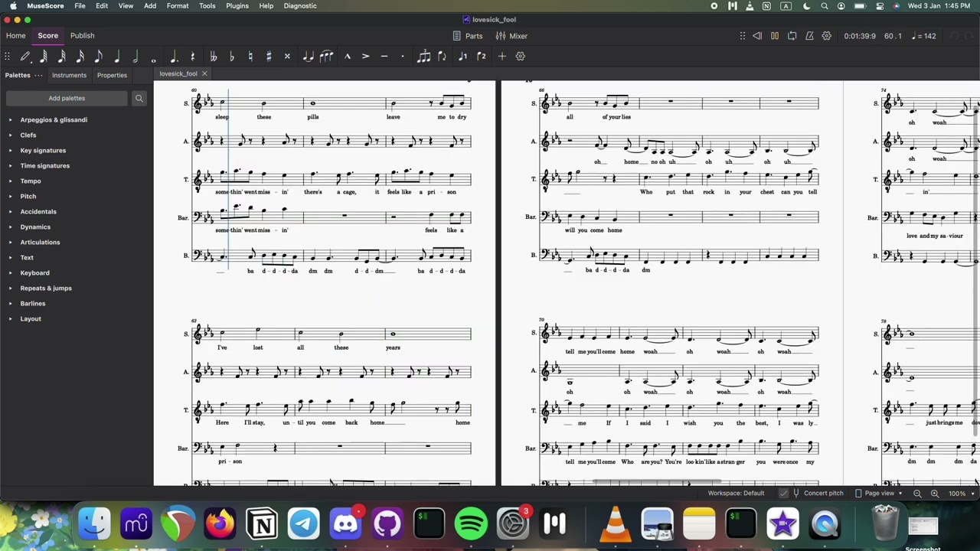The height and width of the screenshot is (551, 980).
Task: Pause the score playback
Action: tap(774, 36)
